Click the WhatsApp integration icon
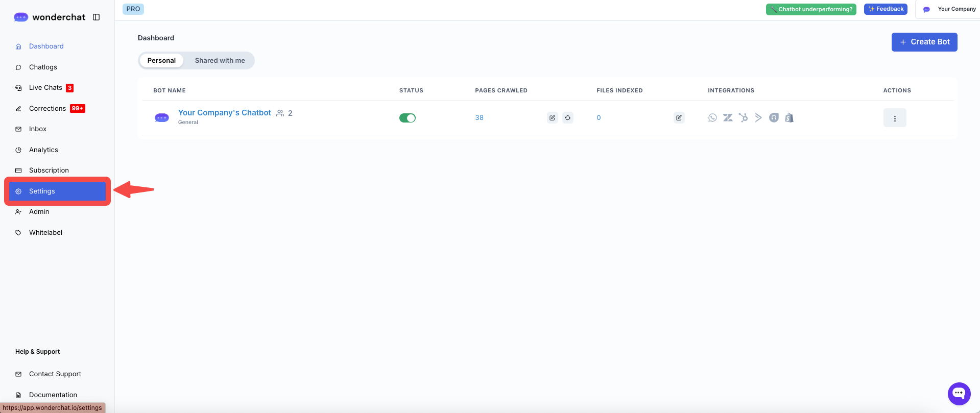 [x=712, y=118]
